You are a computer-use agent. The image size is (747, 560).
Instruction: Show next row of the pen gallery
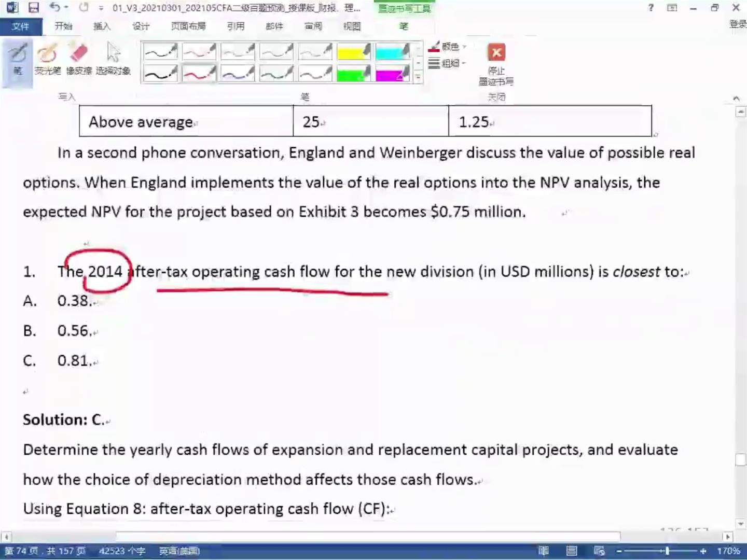pyautogui.click(x=418, y=64)
